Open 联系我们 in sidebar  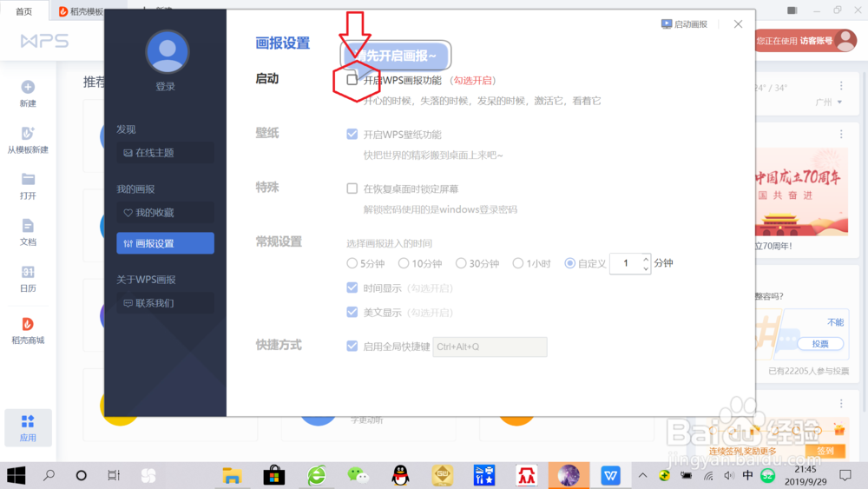pos(165,303)
